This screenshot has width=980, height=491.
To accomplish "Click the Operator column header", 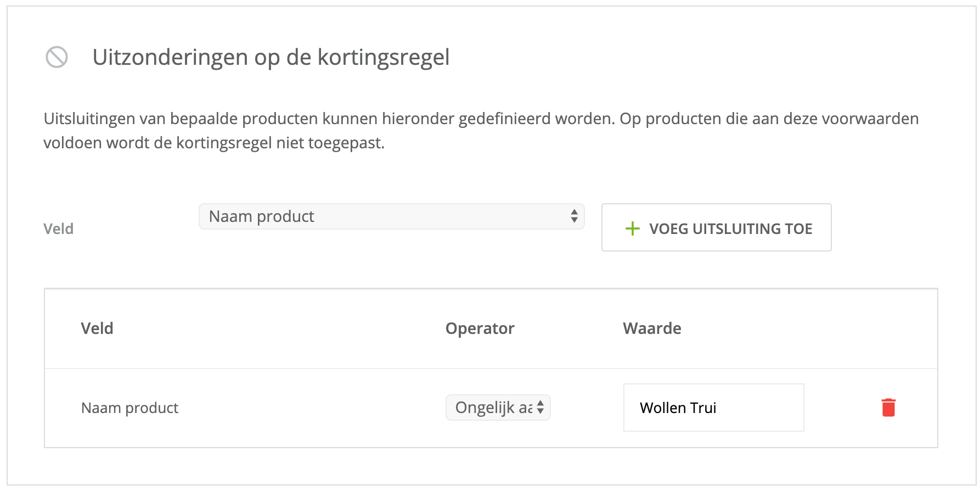I will point(480,328).
